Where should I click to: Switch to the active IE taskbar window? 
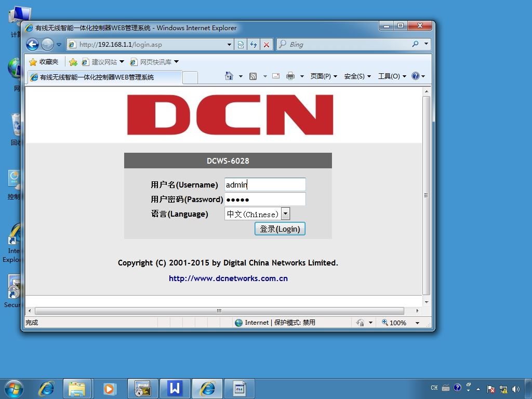pos(207,389)
